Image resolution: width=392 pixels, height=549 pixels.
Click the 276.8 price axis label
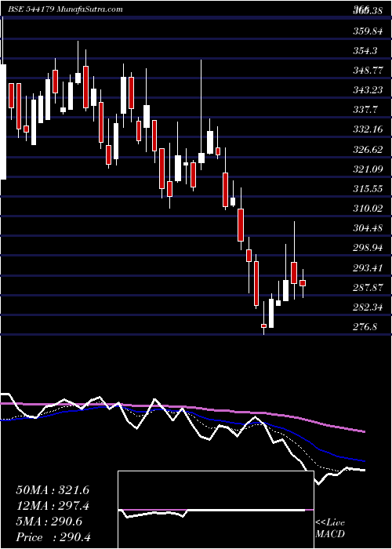click(365, 327)
